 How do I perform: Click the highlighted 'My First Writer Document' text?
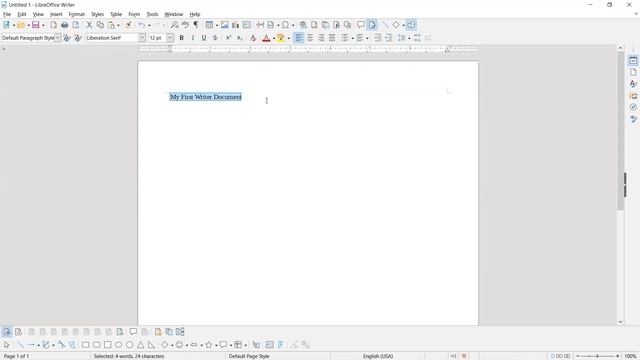click(206, 97)
